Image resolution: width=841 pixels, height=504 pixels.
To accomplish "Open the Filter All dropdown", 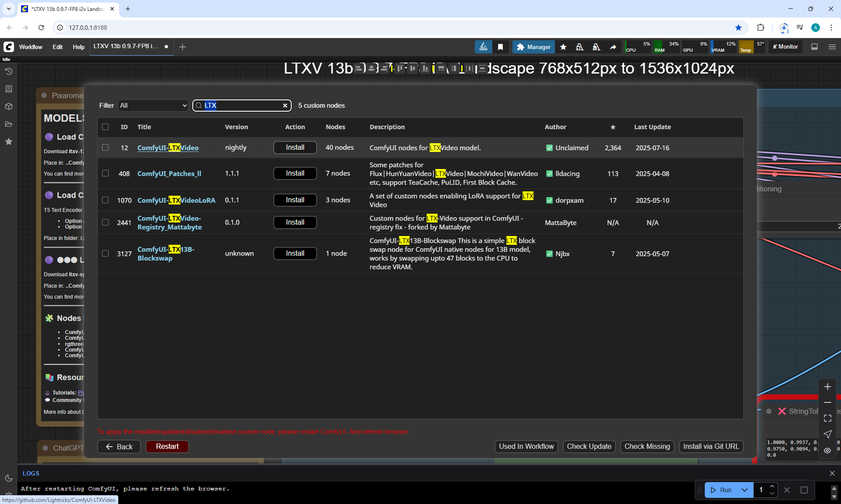I will [x=153, y=106].
